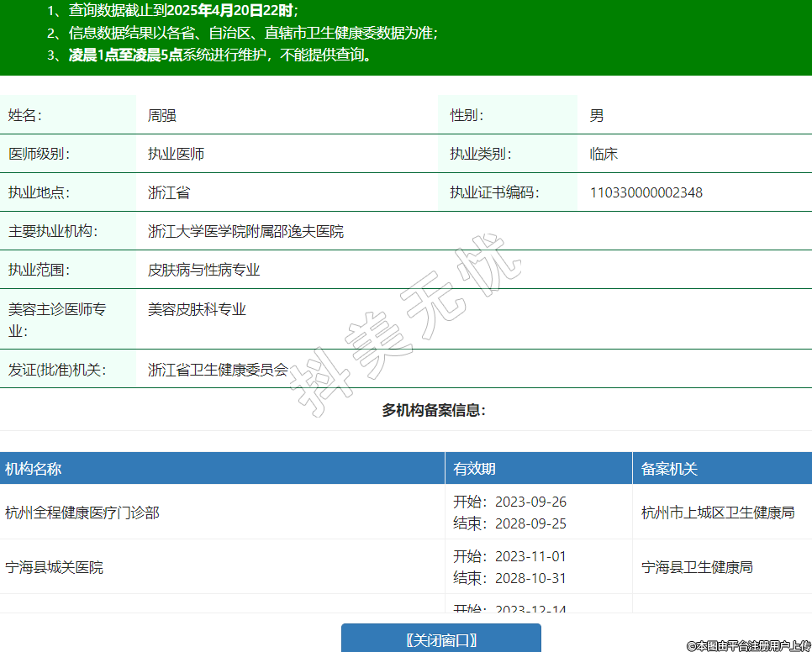812x652 pixels.
Task: Click the doctor name 周强
Action: [x=162, y=115]
